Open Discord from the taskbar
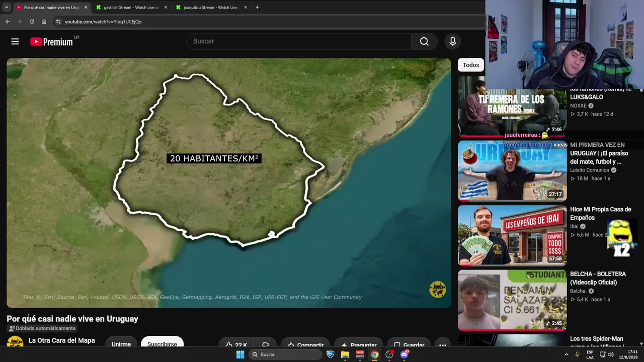The height and width of the screenshot is (362, 644). point(404,354)
